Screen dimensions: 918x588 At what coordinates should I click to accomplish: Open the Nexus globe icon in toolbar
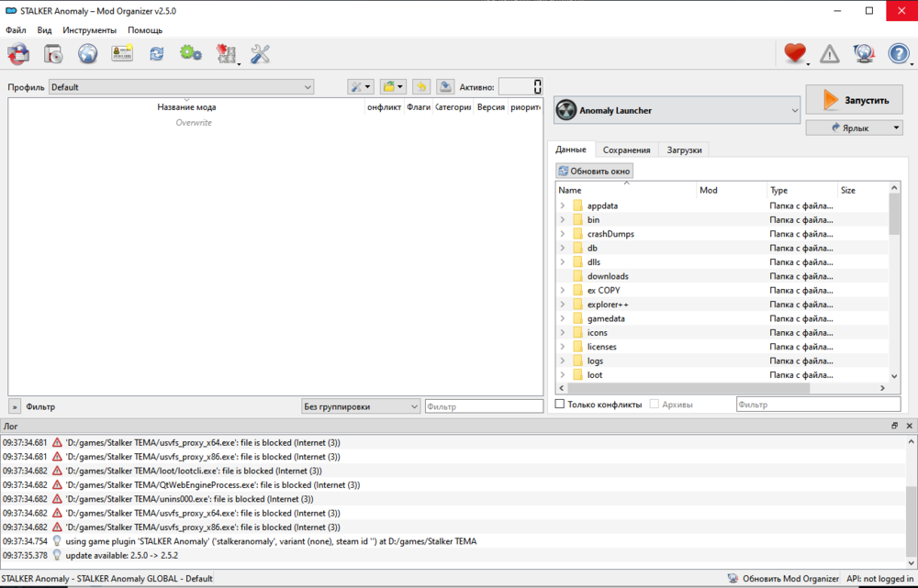point(87,54)
